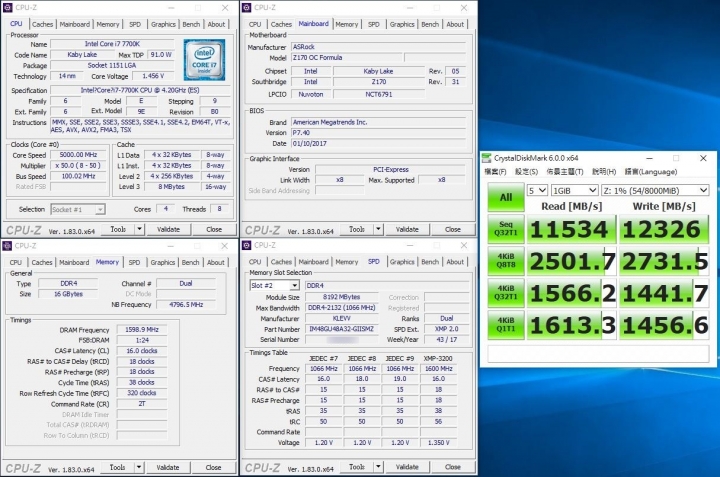
Task: Run all benchmarks with All button
Action: (x=506, y=197)
